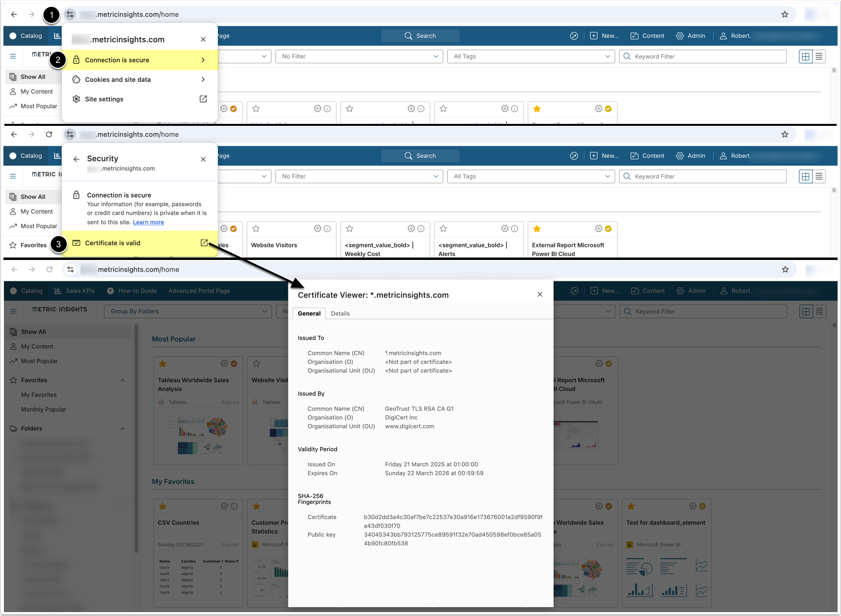Unfavorite the CSV Countries tile star

coord(163,506)
